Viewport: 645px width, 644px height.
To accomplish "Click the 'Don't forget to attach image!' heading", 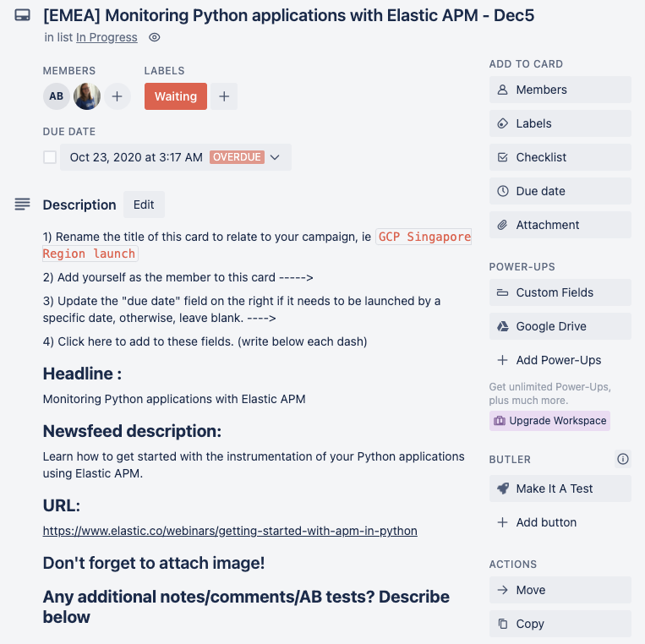I will (154, 563).
